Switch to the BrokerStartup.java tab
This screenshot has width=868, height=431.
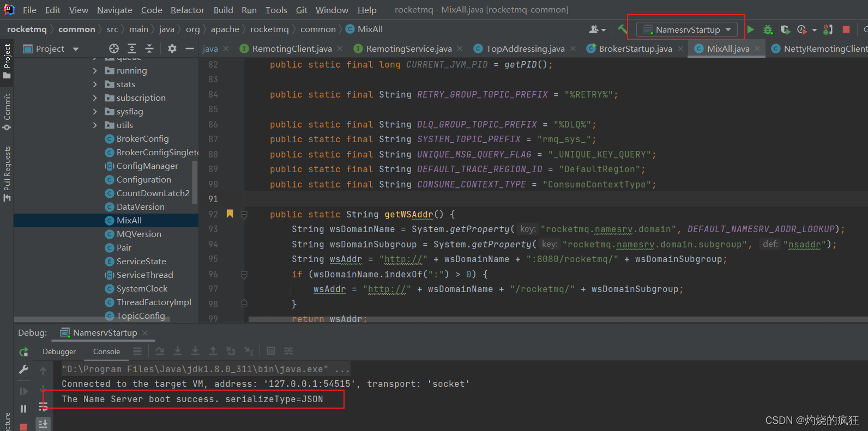click(635, 48)
